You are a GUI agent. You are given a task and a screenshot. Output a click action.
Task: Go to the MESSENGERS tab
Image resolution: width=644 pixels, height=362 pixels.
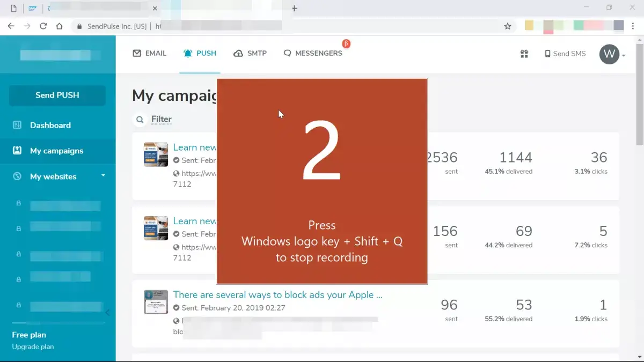point(313,53)
